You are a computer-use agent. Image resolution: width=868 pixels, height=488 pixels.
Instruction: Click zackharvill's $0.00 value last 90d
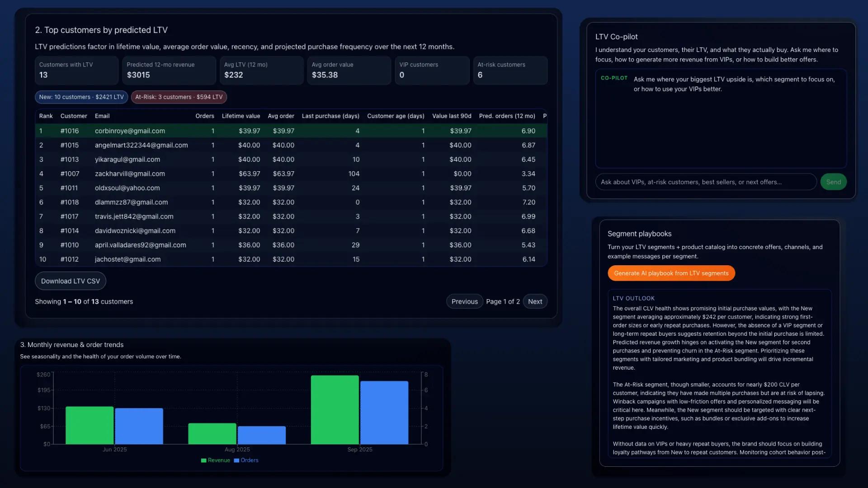tap(462, 174)
